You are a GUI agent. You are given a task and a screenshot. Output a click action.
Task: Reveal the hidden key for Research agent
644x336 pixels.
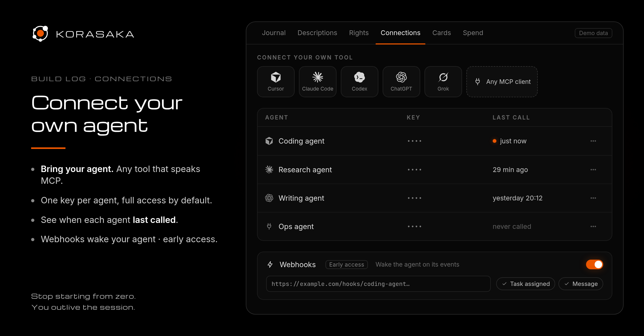tap(415, 170)
